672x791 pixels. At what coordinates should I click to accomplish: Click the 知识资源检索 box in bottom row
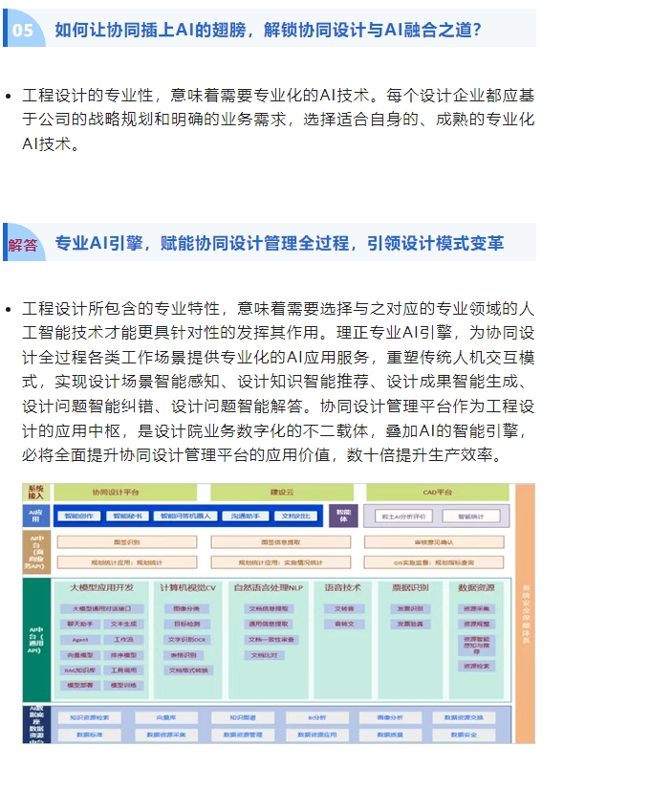89,717
